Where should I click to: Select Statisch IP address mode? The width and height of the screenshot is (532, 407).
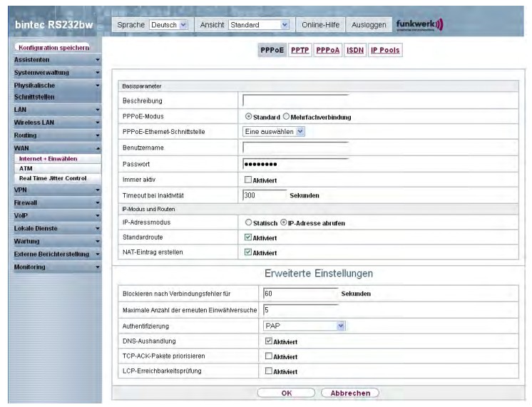[x=248, y=222]
